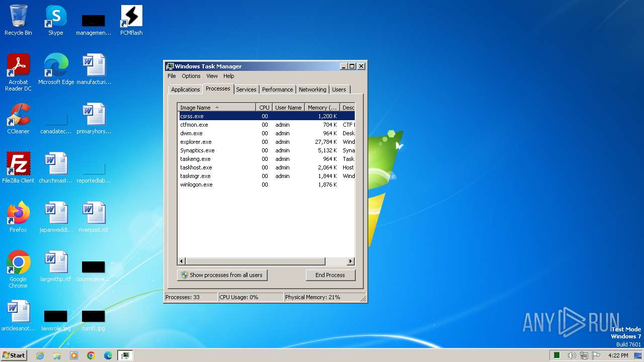Launch Google Chrome desktop shortcut
The width and height of the screenshot is (644, 362).
pyautogui.click(x=18, y=269)
